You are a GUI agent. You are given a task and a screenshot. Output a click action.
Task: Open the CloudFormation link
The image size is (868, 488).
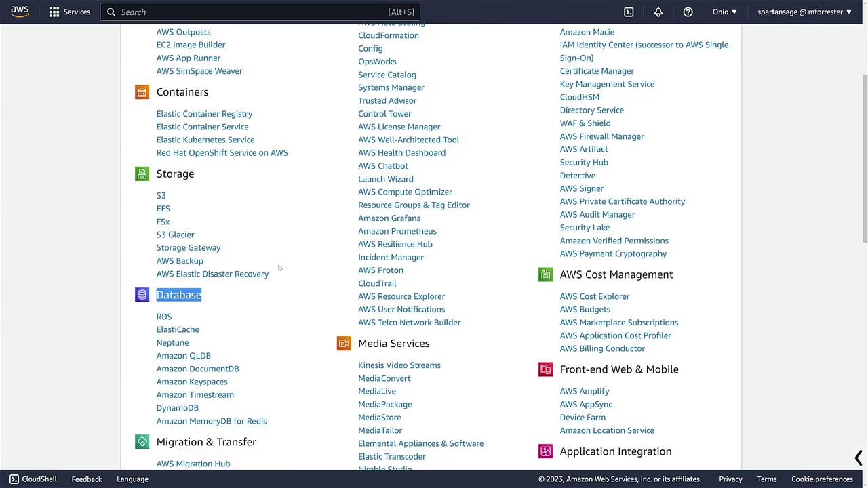pos(389,35)
